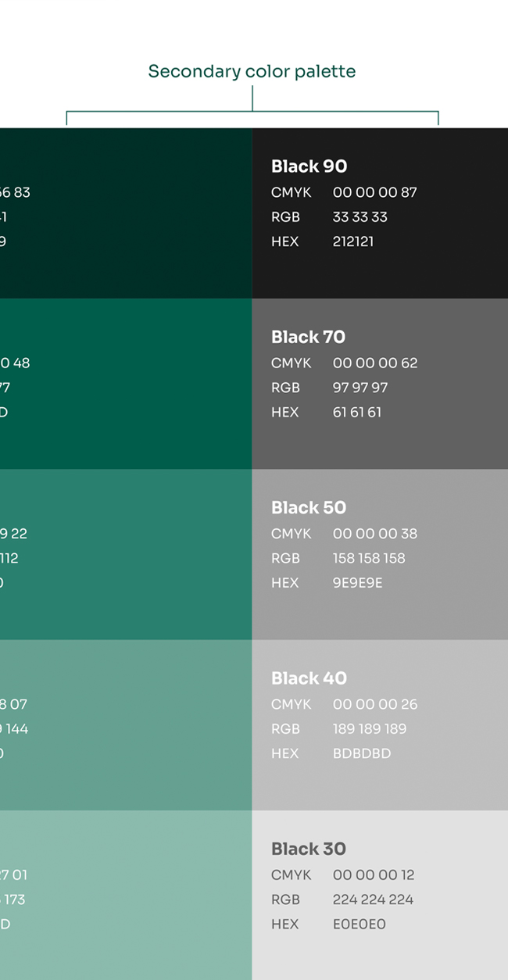508x980 pixels.
Task: Select the Black 30 title text
Action: (x=308, y=849)
